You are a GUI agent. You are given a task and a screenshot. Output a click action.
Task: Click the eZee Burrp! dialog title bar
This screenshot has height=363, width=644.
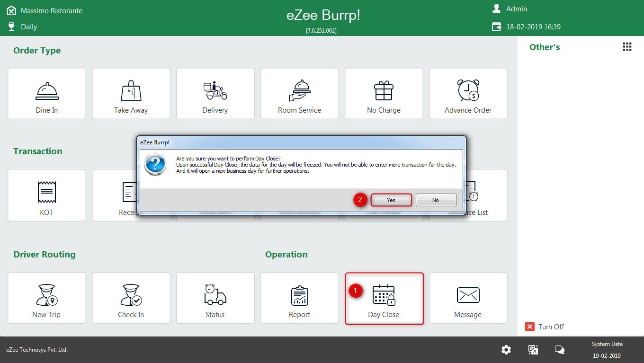click(x=302, y=142)
